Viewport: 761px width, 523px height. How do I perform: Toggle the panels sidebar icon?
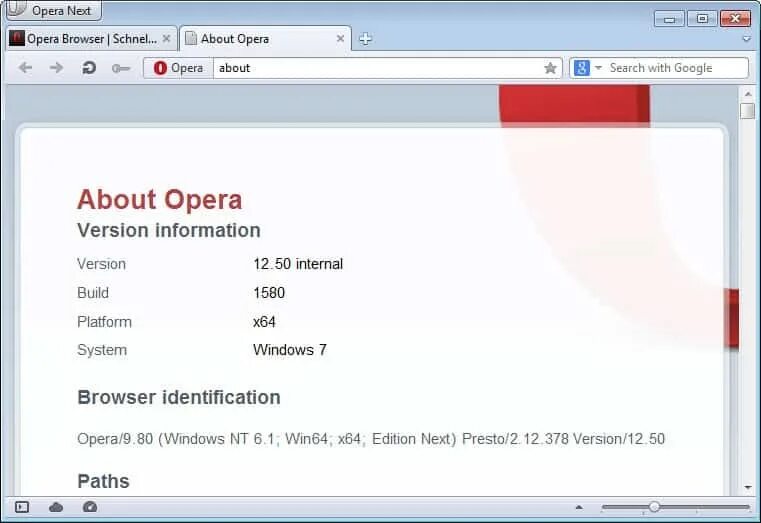pos(22,507)
